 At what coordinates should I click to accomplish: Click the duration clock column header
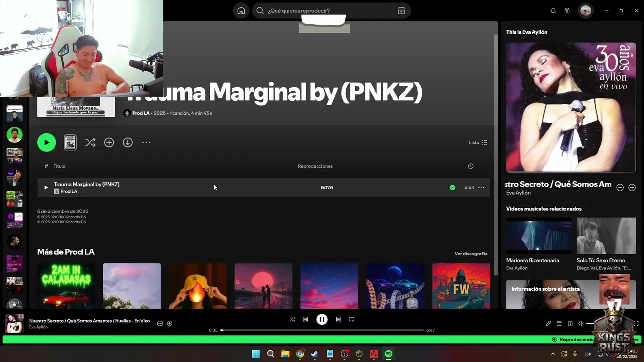(x=471, y=166)
